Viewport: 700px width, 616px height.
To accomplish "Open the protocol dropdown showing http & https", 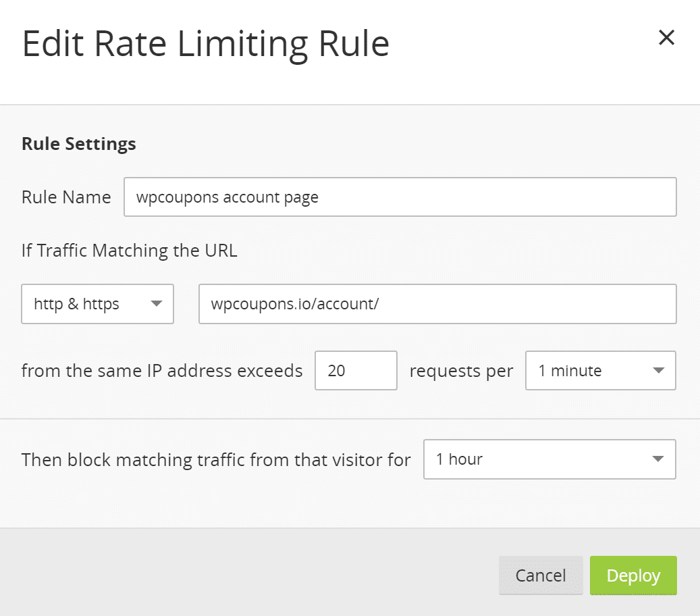I will click(x=97, y=304).
